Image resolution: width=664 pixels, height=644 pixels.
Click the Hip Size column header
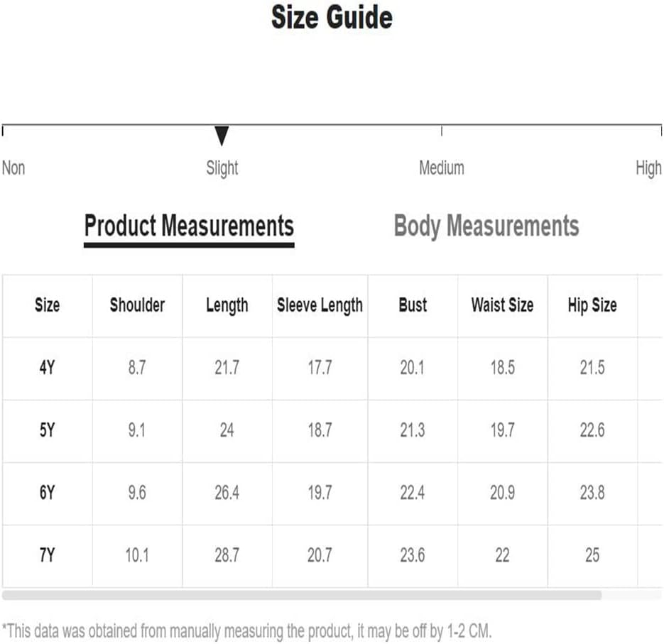click(592, 306)
